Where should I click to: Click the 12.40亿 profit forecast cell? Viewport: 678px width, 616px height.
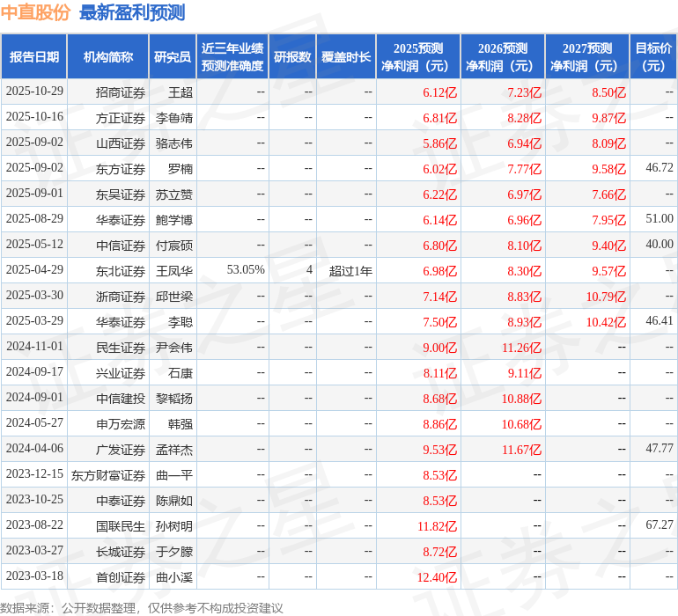438,577
